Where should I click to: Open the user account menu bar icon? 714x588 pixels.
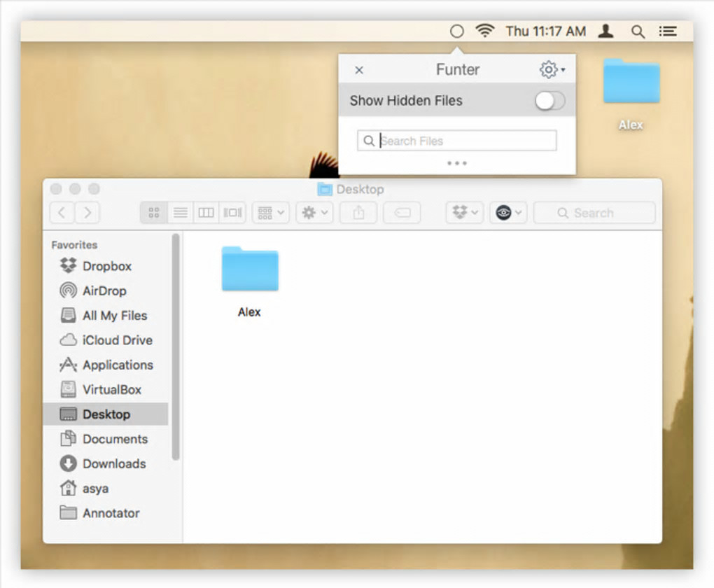coord(606,31)
